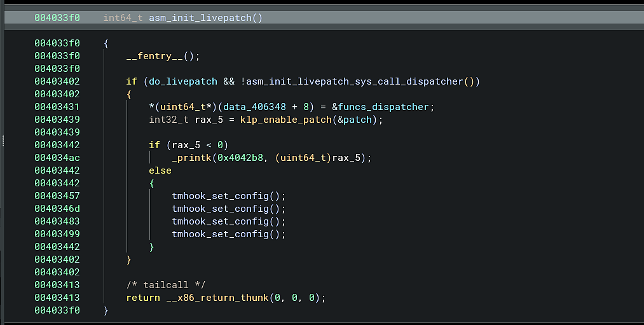The image size is (644, 325).
Task: Click address 0040346d
Action: point(57,209)
